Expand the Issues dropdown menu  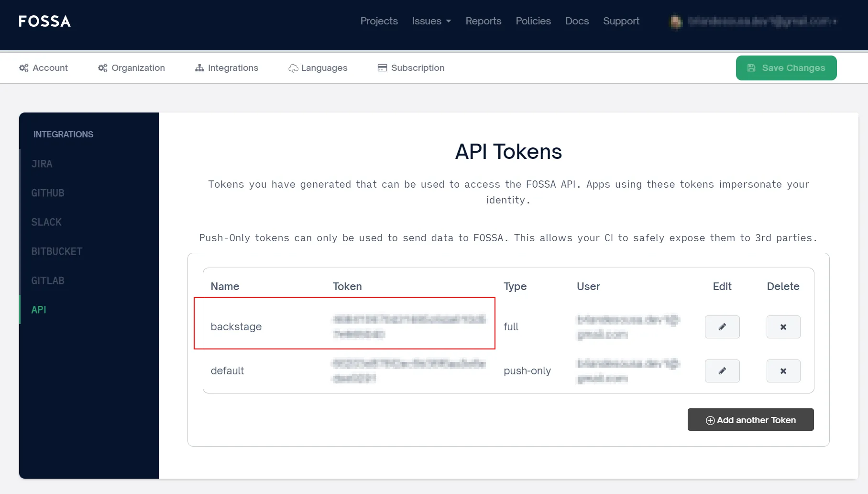(431, 21)
